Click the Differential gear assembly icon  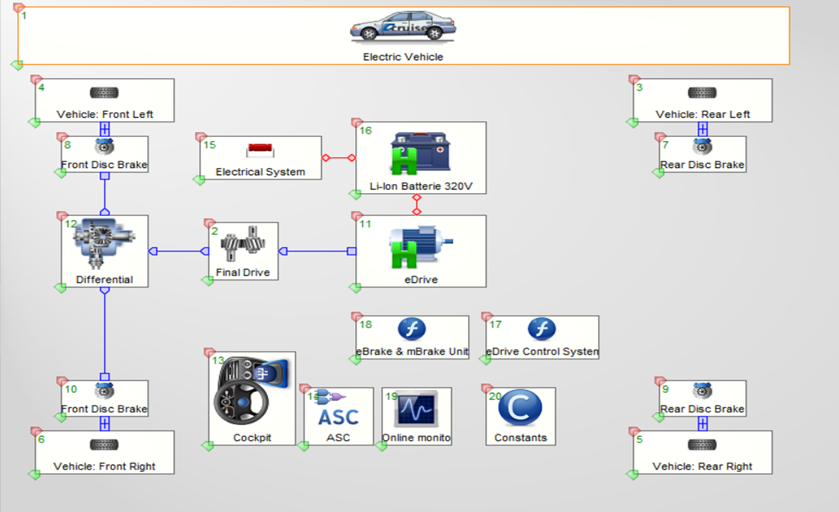point(104,245)
